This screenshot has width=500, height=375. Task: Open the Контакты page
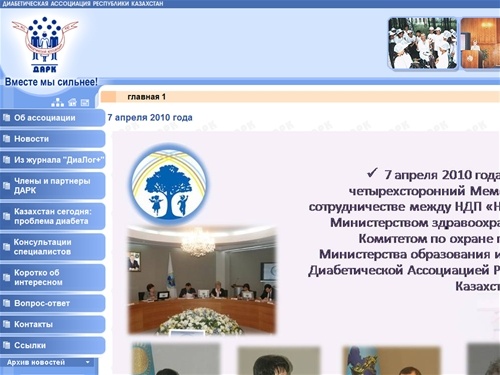(x=53, y=324)
